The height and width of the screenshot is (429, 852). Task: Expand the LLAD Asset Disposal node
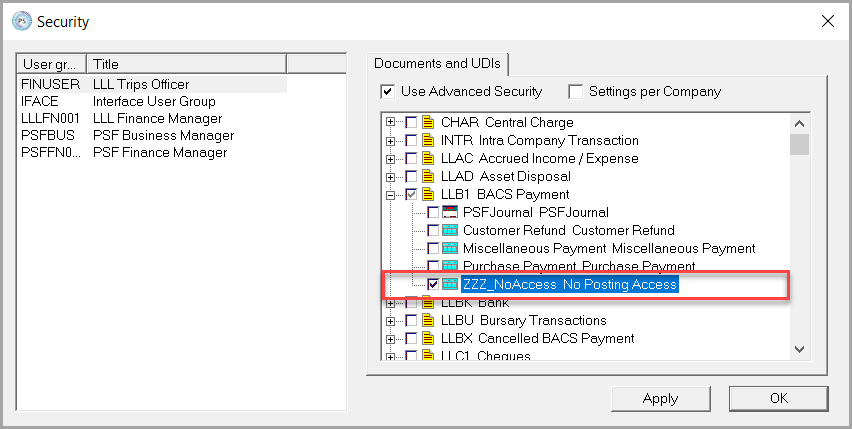(x=390, y=177)
